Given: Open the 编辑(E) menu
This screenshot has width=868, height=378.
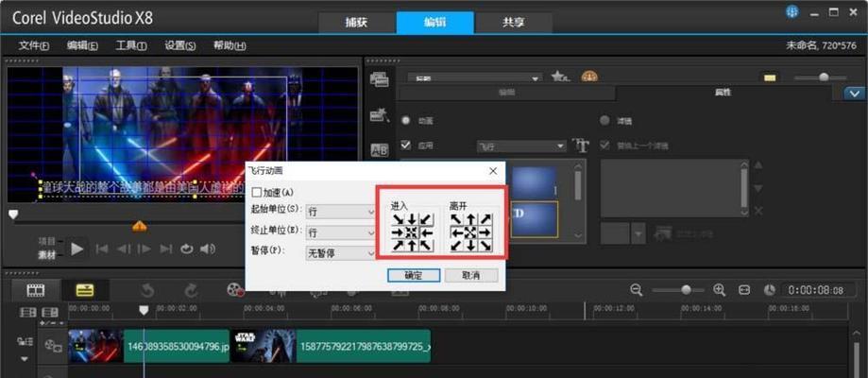Looking at the screenshot, I should 82,45.
